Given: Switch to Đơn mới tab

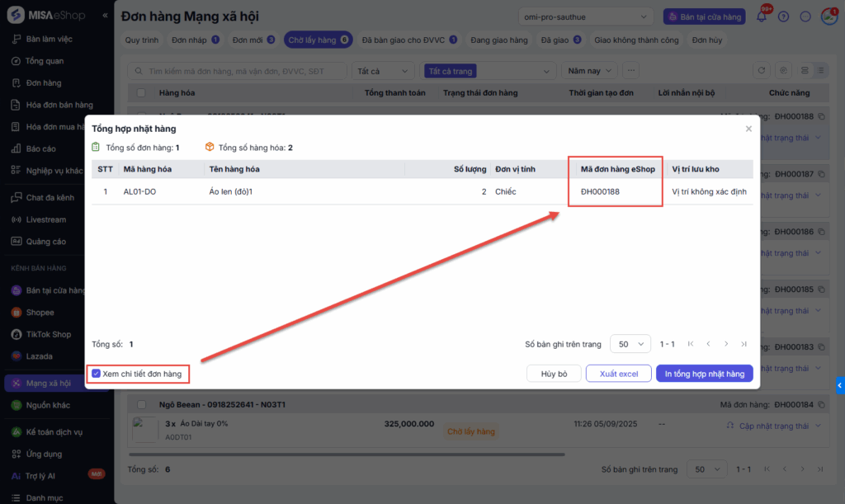Looking at the screenshot, I should tap(254, 40).
